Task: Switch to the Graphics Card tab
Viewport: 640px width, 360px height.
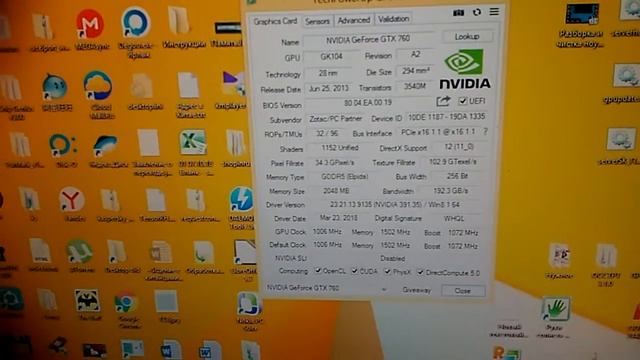Action: [x=275, y=21]
